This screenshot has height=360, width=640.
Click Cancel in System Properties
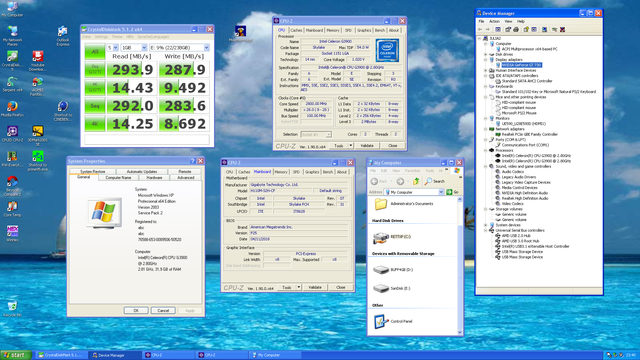coord(163,311)
